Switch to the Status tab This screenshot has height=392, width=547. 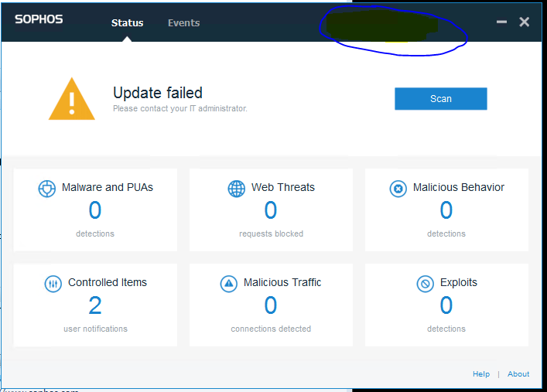coord(128,23)
